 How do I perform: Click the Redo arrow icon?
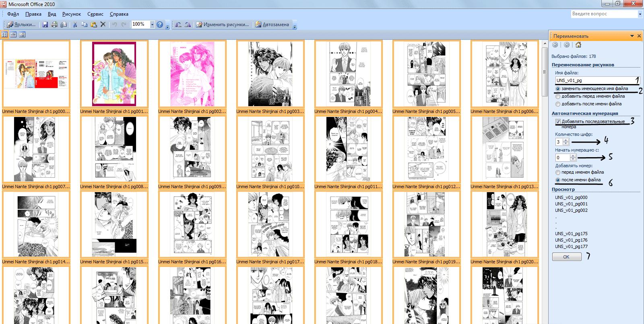click(124, 25)
